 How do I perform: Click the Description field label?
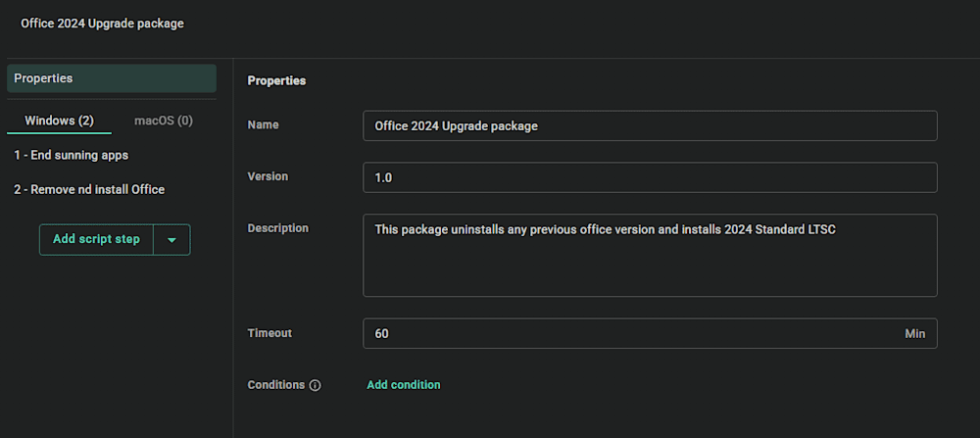click(278, 228)
